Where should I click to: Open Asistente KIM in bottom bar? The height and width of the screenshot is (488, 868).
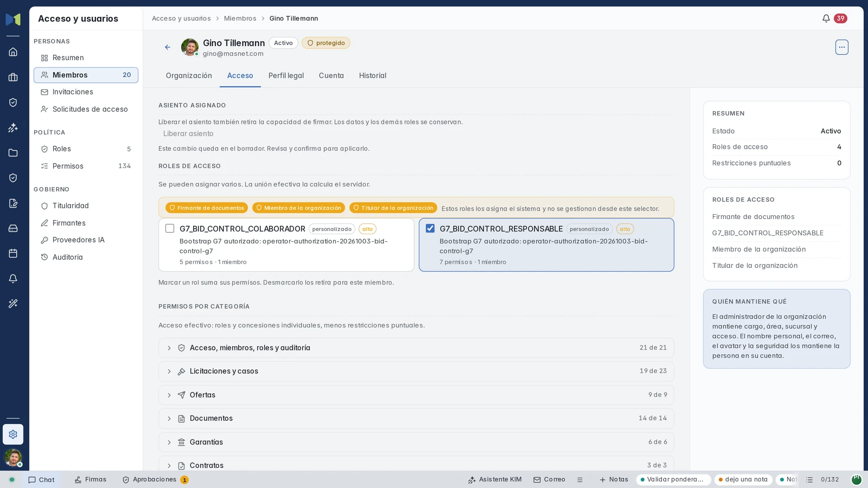tap(495, 480)
